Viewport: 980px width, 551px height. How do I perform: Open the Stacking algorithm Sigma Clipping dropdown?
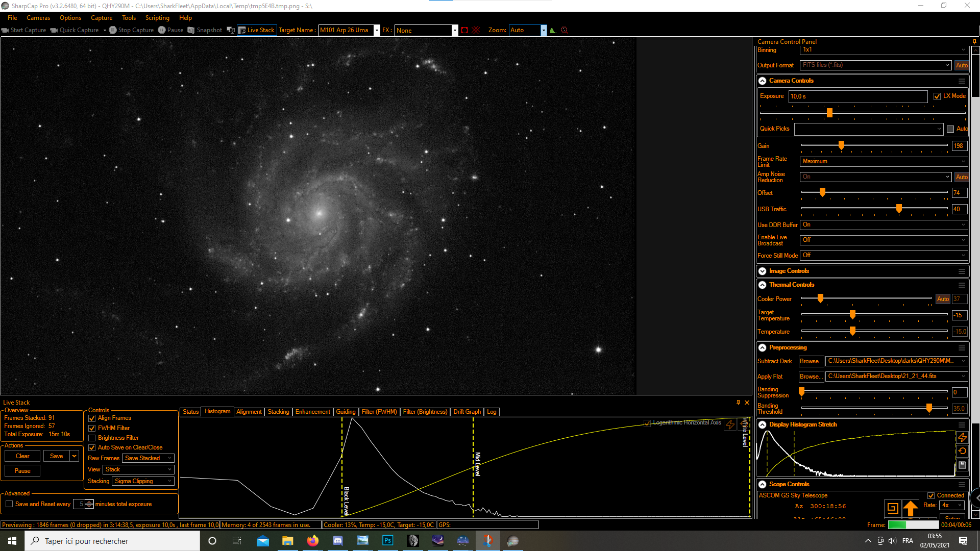[x=143, y=481]
